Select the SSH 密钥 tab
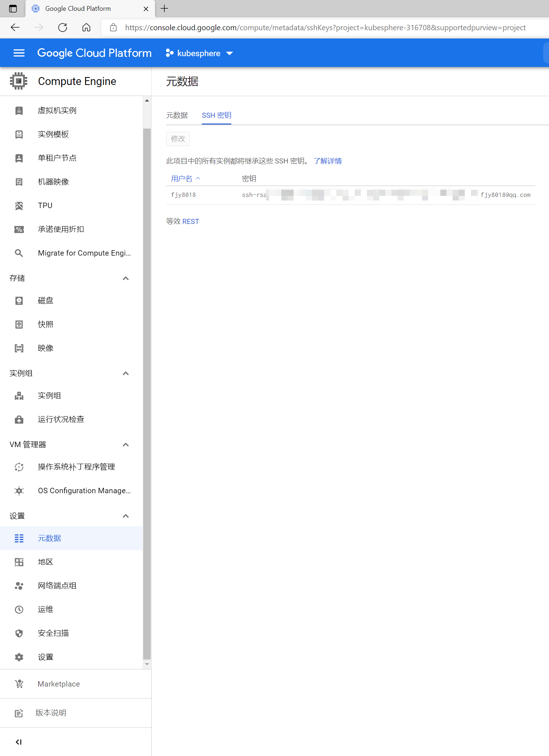Viewport: 549px width, 756px height. pyautogui.click(x=216, y=115)
